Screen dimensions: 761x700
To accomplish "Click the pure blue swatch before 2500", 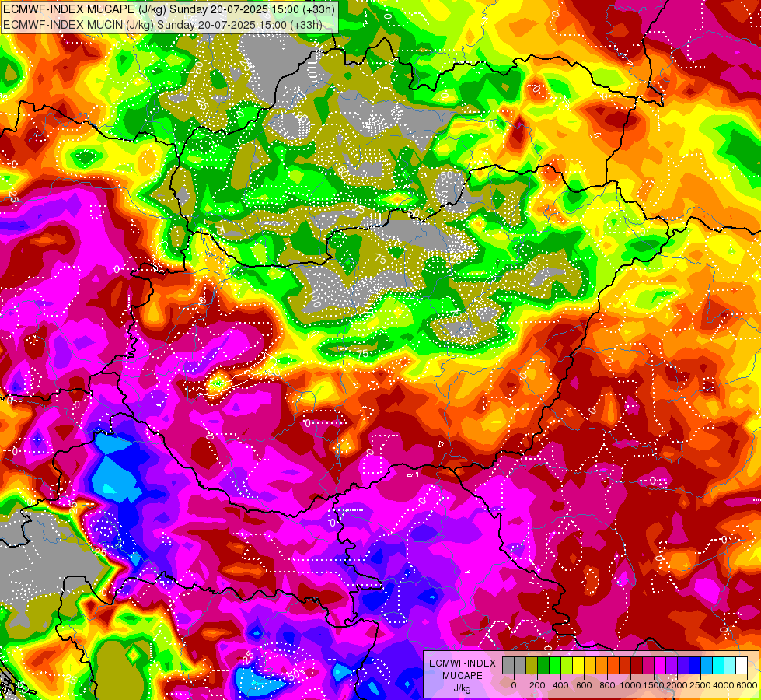I will 696,666.
